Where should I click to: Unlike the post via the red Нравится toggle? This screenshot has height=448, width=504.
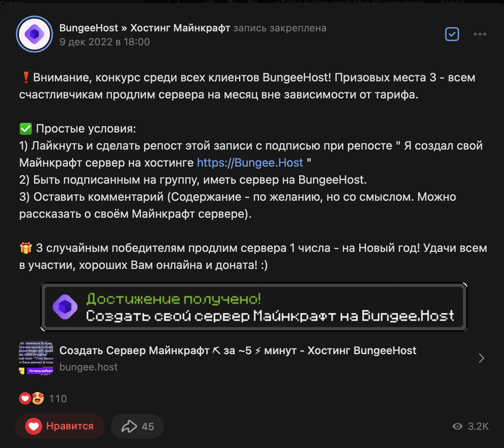tap(60, 426)
